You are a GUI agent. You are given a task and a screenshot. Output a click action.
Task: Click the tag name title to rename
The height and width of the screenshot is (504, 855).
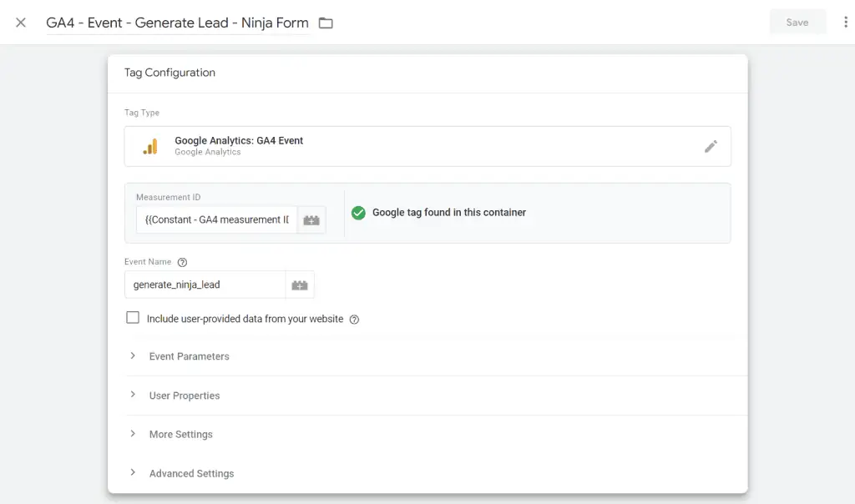(x=177, y=23)
